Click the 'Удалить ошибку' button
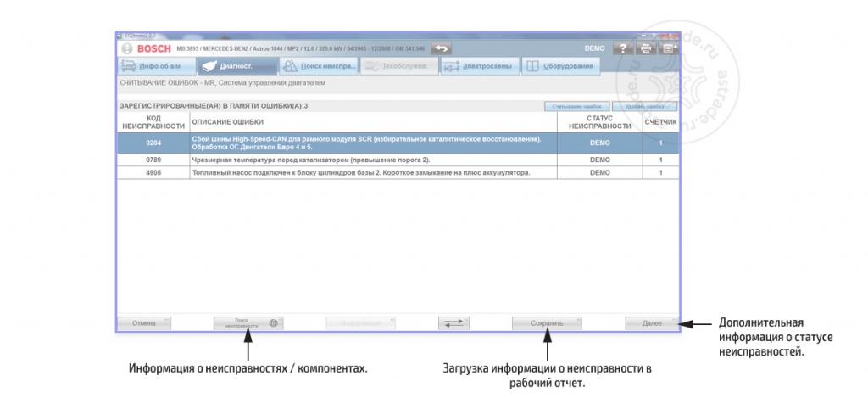Screen dimensions: 868x409 [x=644, y=106]
